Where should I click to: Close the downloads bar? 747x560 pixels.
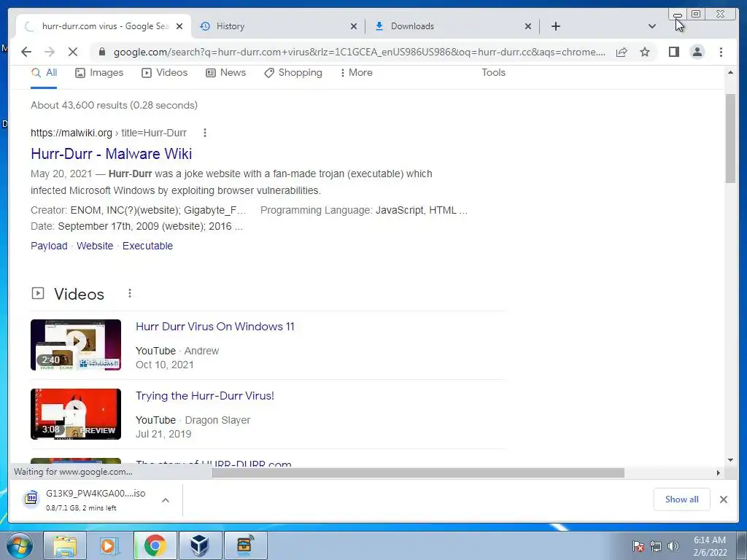tap(723, 499)
